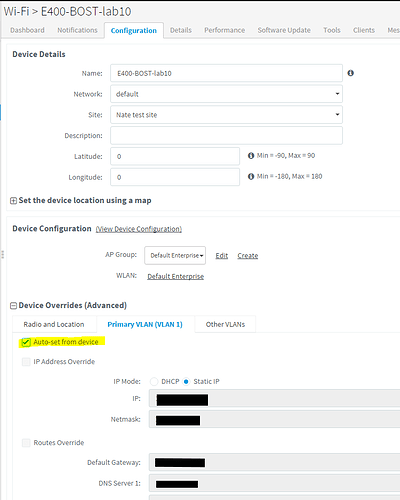400x500 pixels.
Task: Expand Set the device location using a map
Action: 13,201
